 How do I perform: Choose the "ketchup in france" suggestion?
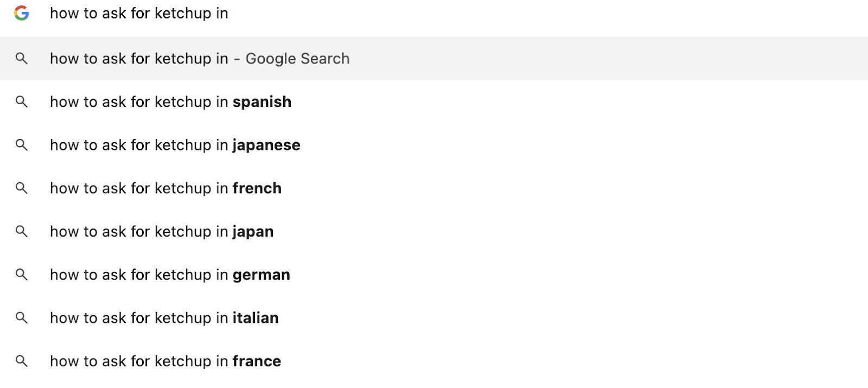point(165,361)
